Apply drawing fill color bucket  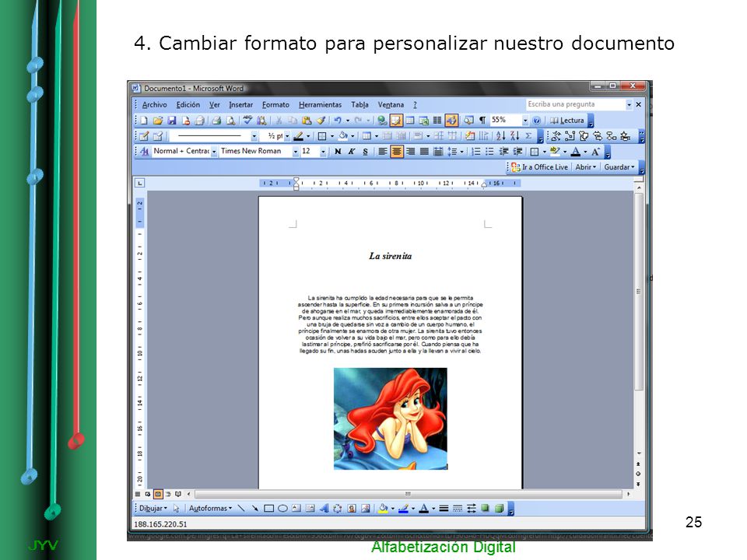point(383,509)
